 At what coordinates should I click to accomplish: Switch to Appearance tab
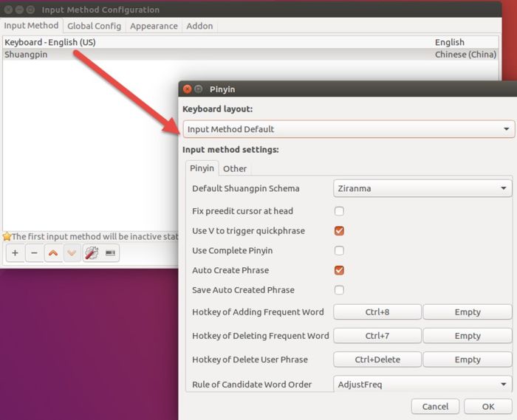154,26
